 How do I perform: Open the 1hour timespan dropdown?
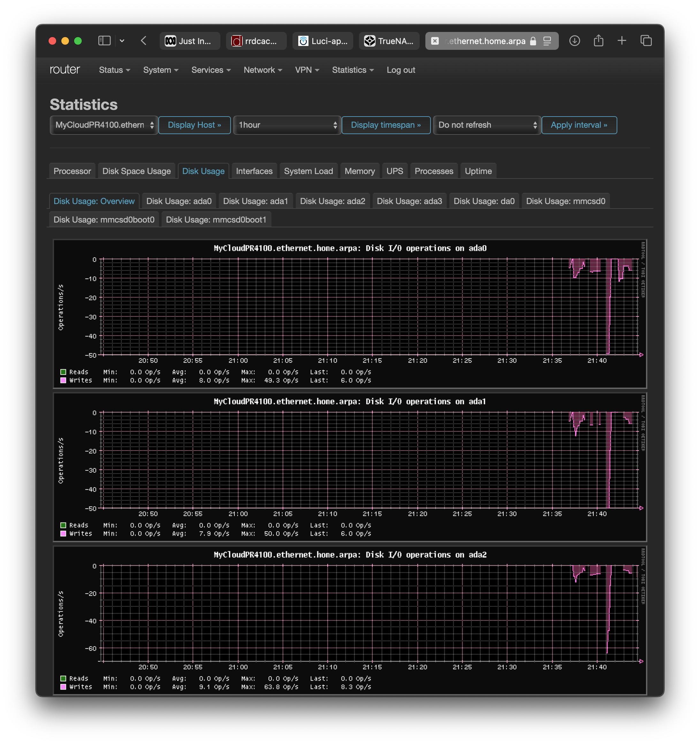[x=287, y=125]
